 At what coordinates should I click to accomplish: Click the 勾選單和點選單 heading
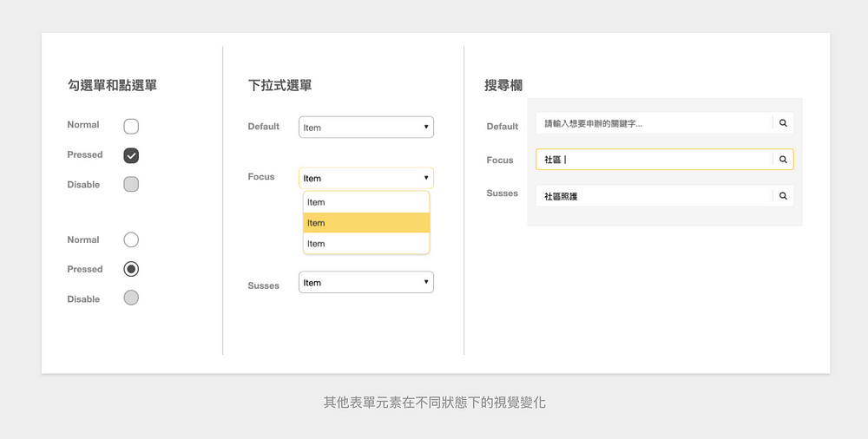[x=112, y=85]
